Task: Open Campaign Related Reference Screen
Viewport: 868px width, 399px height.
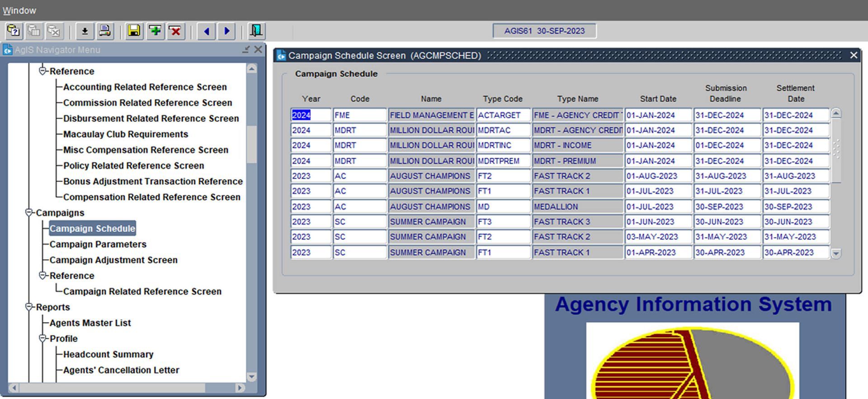Action: [x=142, y=291]
